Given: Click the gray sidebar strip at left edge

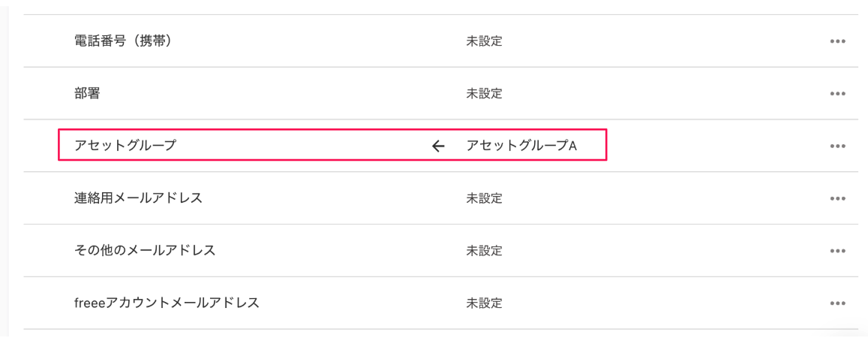Looking at the screenshot, I should (x=4, y=169).
